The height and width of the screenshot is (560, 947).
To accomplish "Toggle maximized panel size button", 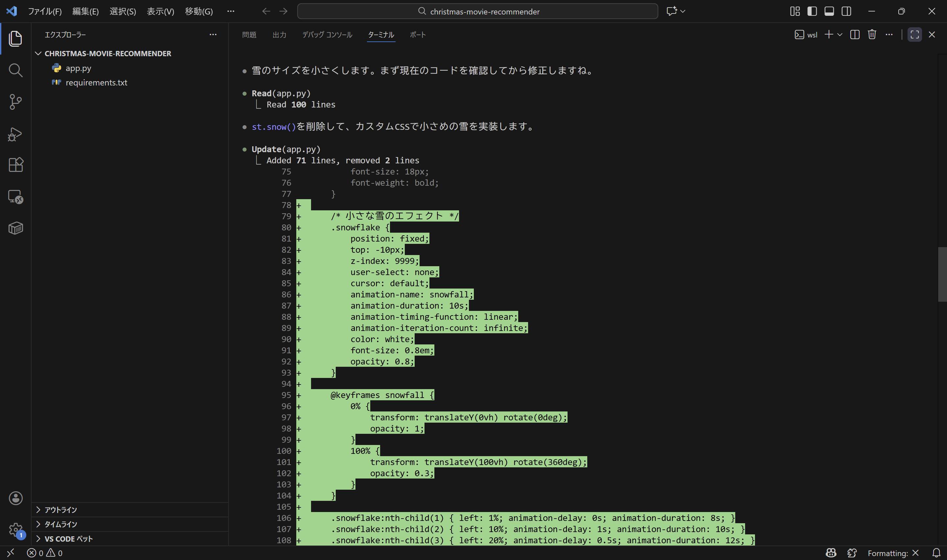I will click(914, 34).
